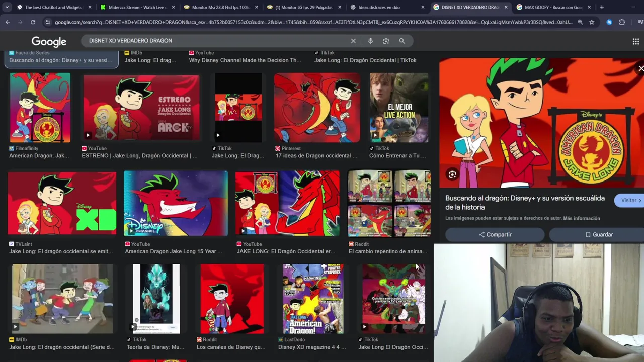
Task: Reload the current page
Action: click(33, 22)
